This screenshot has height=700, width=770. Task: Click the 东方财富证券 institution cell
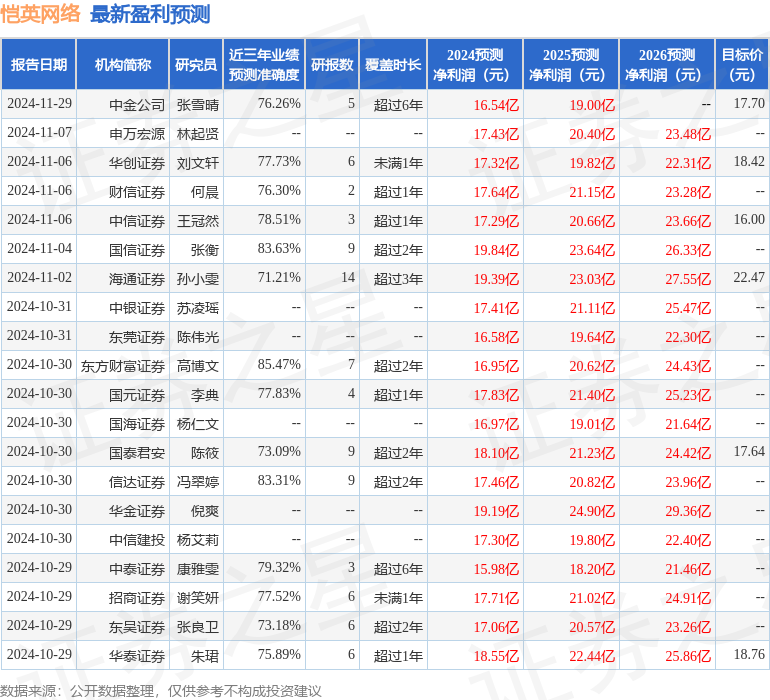(123, 365)
